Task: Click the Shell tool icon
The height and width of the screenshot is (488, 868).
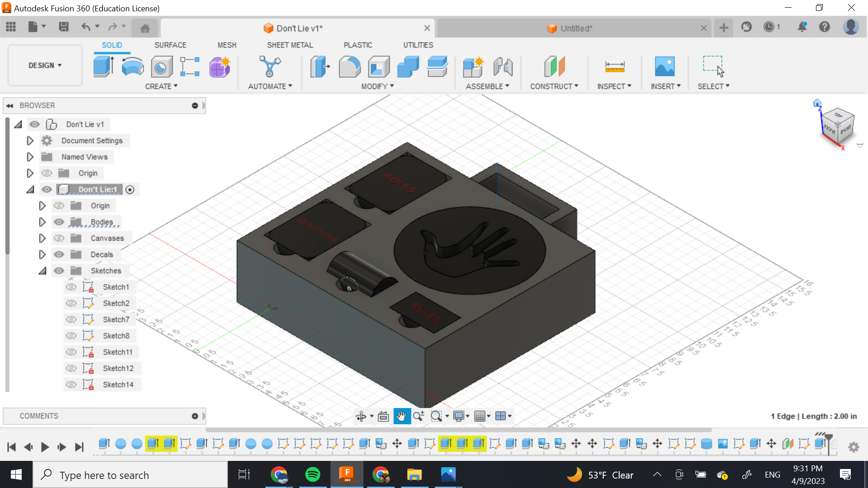Action: 379,66
